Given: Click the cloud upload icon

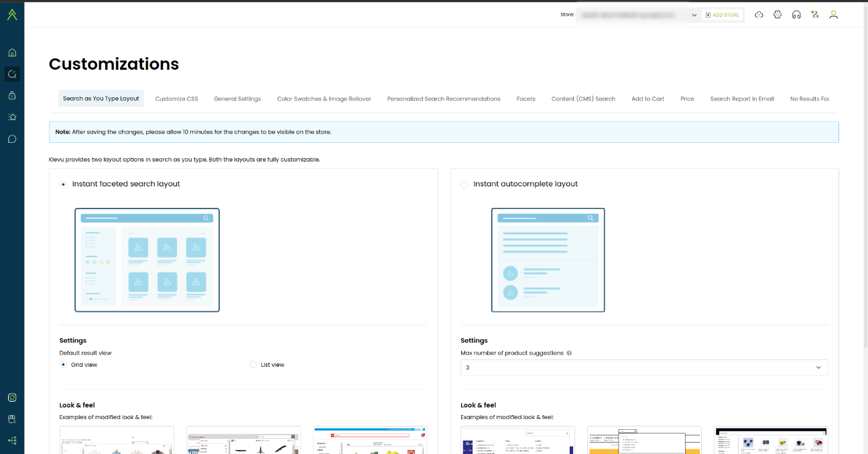Looking at the screenshot, I should pos(759,15).
